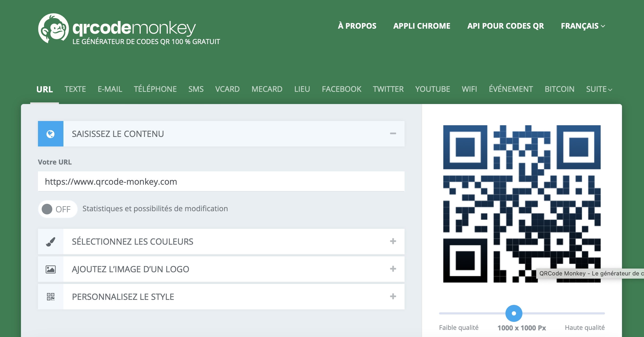Expand Sélectionnez les couleurs section
This screenshot has height=337, width=644.
point(393,241)
